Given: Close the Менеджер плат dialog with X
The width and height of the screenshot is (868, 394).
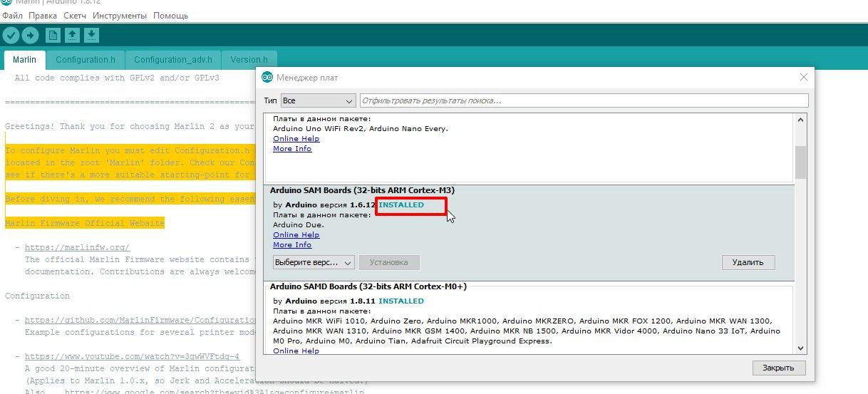Looking at the screenshot, I should [x=804, y=77].
